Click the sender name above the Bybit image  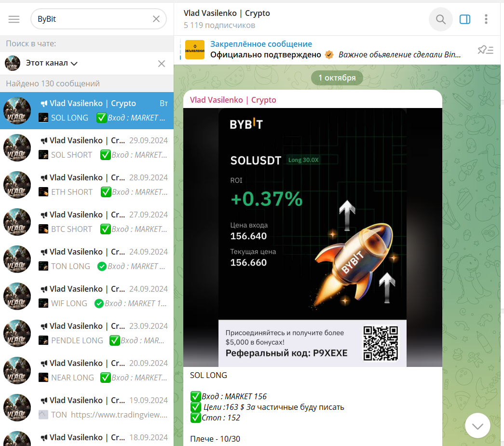coord(233,100)
